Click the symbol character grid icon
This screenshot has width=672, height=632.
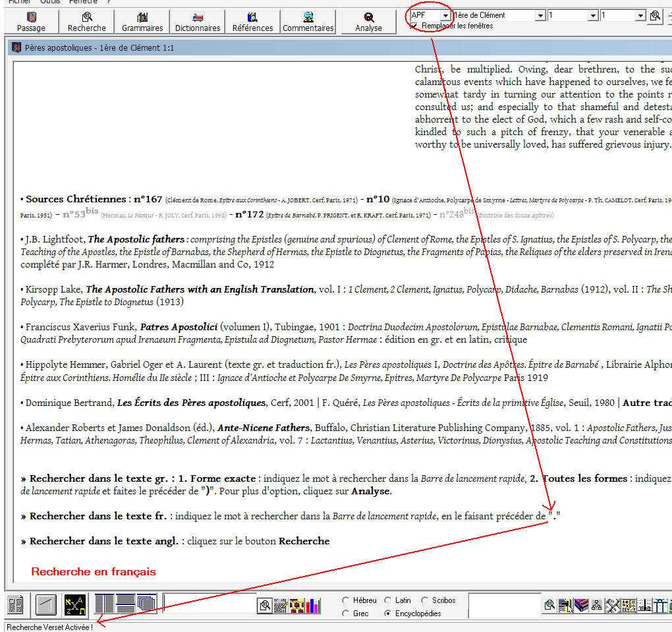click(x=629, y=606)
